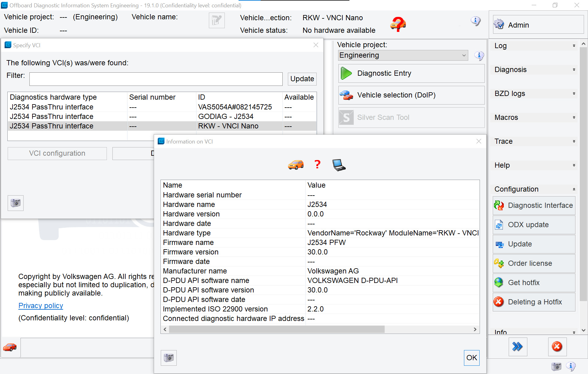The height and width of the screenshot is (374, 588).
Task: Click info icon next to Engineering dropdown
Action: (479, 55)
